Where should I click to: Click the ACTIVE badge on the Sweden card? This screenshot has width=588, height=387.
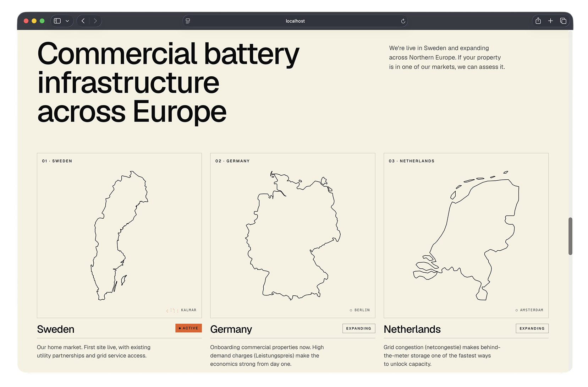188,328
